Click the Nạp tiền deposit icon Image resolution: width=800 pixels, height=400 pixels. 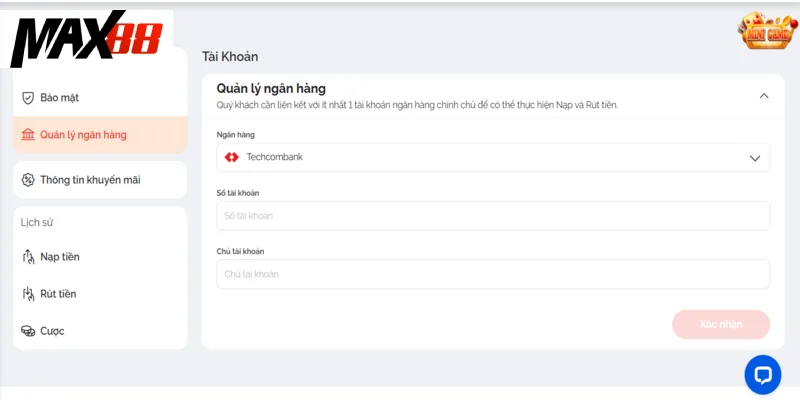[28, 257]
